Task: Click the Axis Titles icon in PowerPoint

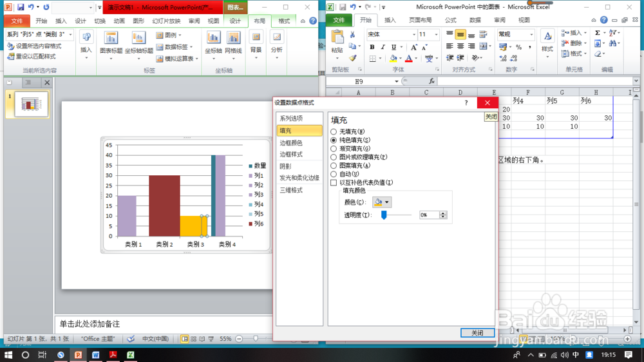Action: pos(138,39)
